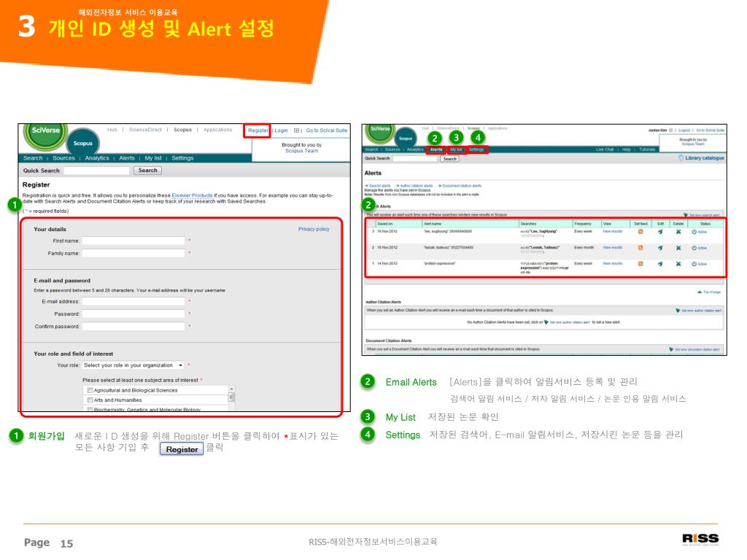Edit the 'lee, sughyung' alert via its edit icon

pos(660,232)
